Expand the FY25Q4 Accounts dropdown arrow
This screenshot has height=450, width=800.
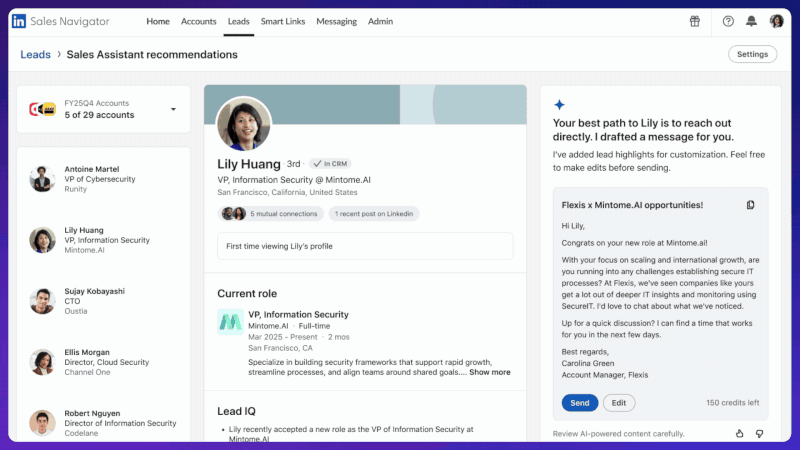173,109
